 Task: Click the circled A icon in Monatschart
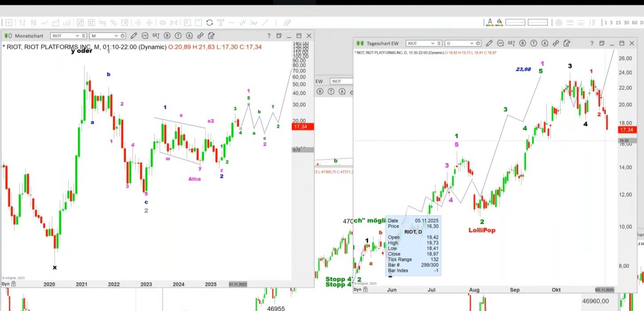pyautogui.click(x=189, y=36)
